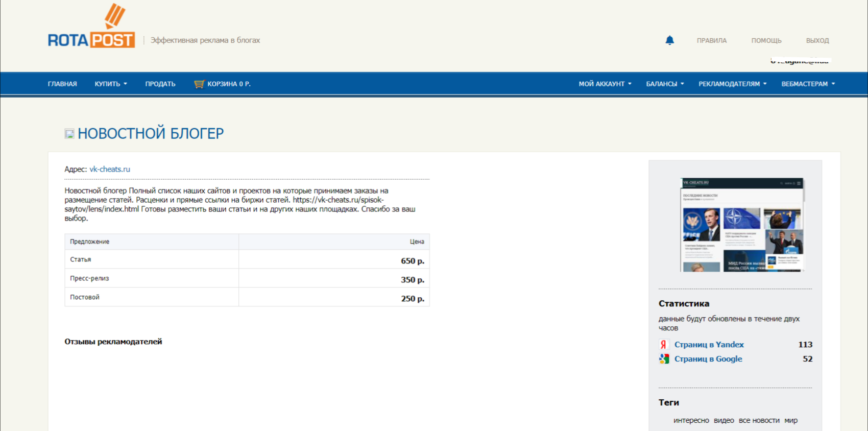Click the 350 р. price
The width and height of the screenshot is (868, 431).
pos(413,280)
